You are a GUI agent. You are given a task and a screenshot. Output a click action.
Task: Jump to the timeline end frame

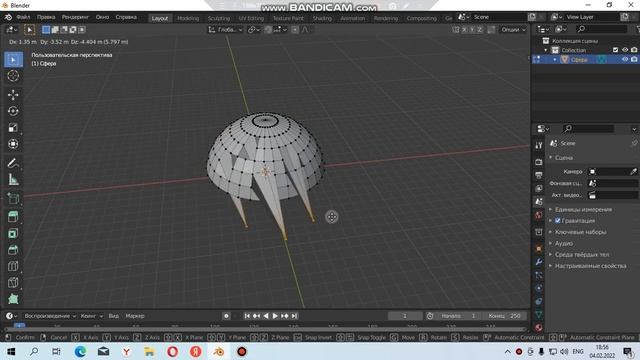(x=294, y=316)
